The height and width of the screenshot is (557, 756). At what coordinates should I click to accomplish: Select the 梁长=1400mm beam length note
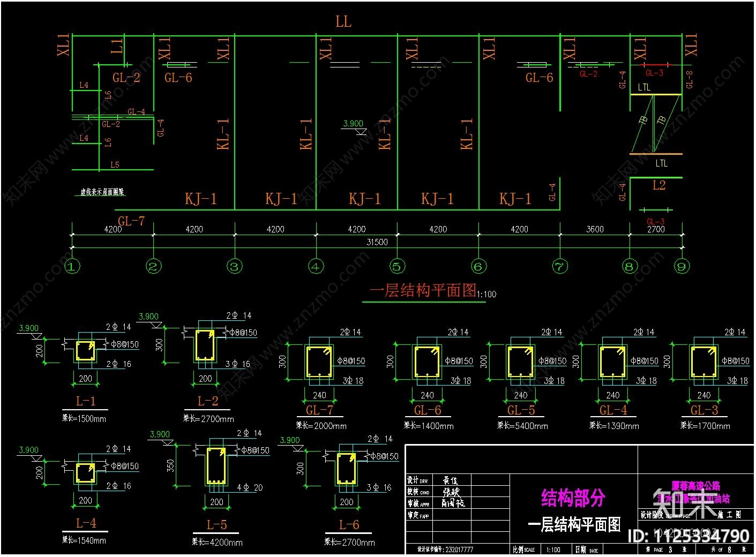pyautogui.click(x=429, y=426)
